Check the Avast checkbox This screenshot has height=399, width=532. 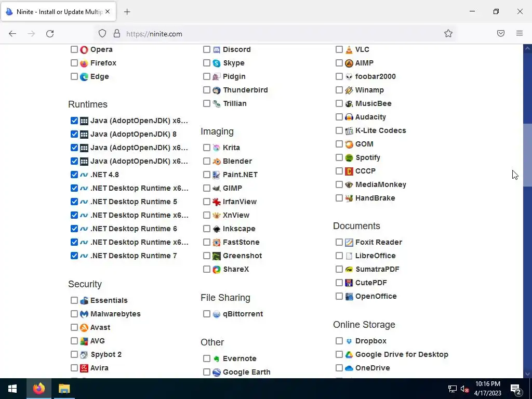pos(74,327)
